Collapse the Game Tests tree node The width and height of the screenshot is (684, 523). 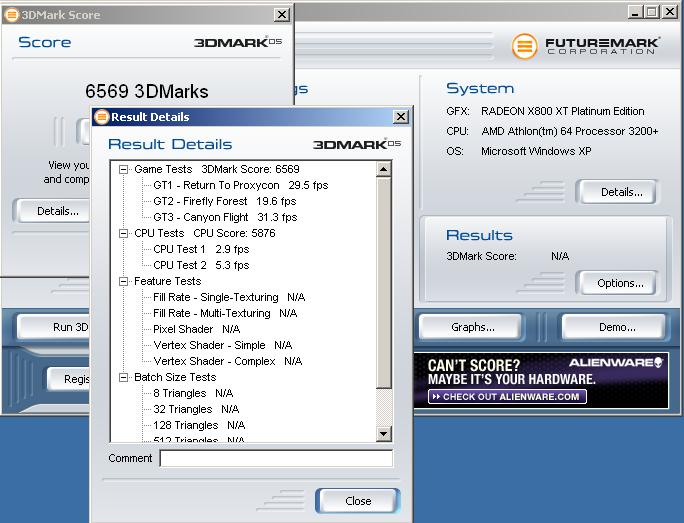click(123, 169)
